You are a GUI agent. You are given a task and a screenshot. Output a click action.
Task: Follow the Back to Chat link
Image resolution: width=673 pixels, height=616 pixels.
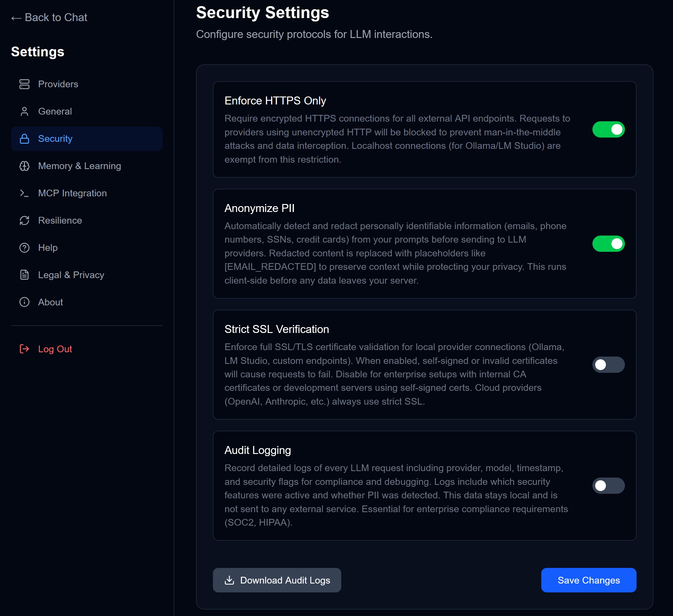[49, 17]
